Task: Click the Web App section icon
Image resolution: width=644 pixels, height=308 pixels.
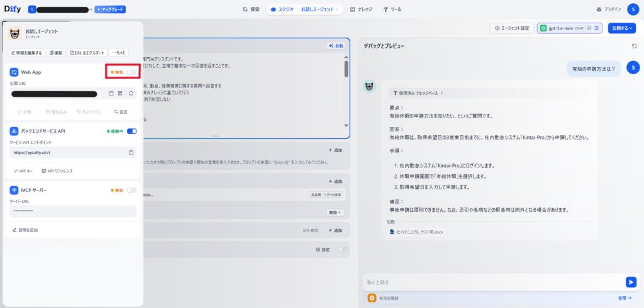Action: pos(14,72)
